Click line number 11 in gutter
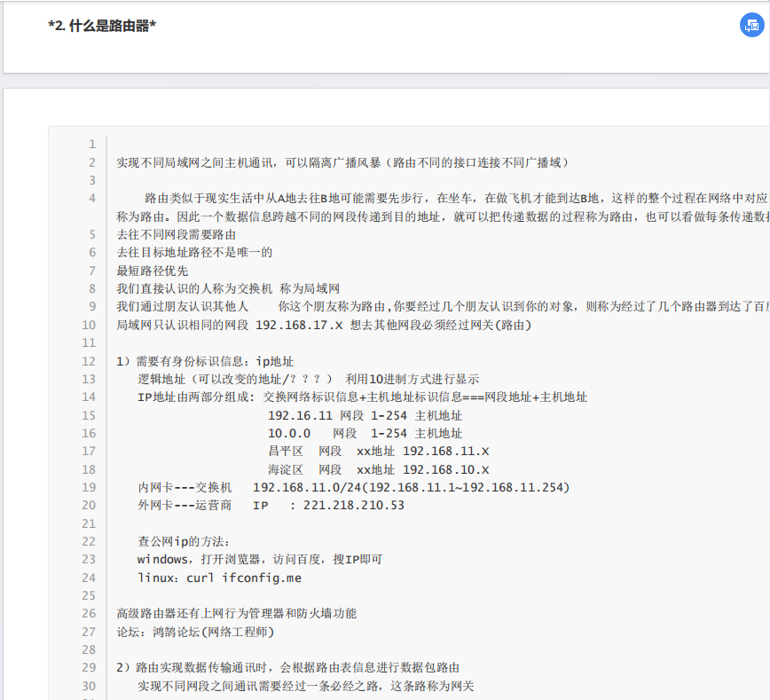The height and width of the screenshot is (700, 770). point(89,342)
